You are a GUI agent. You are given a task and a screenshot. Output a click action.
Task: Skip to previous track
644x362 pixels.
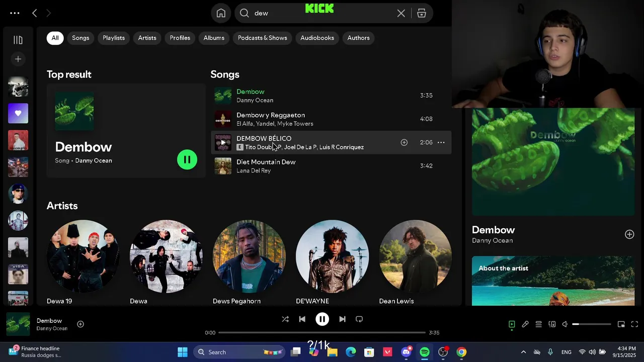302,319
